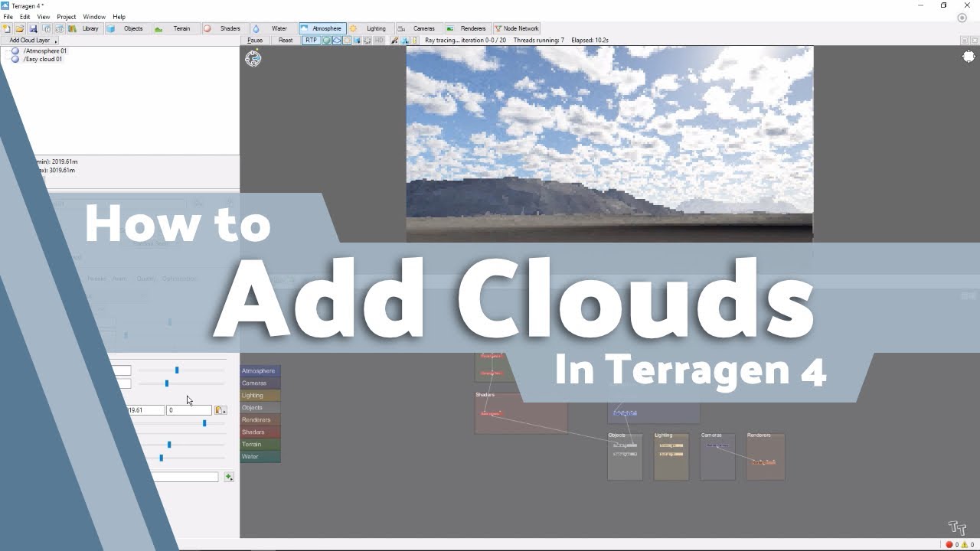Click Cameras in the node palette
980x551 pixels.
(260, 383)
